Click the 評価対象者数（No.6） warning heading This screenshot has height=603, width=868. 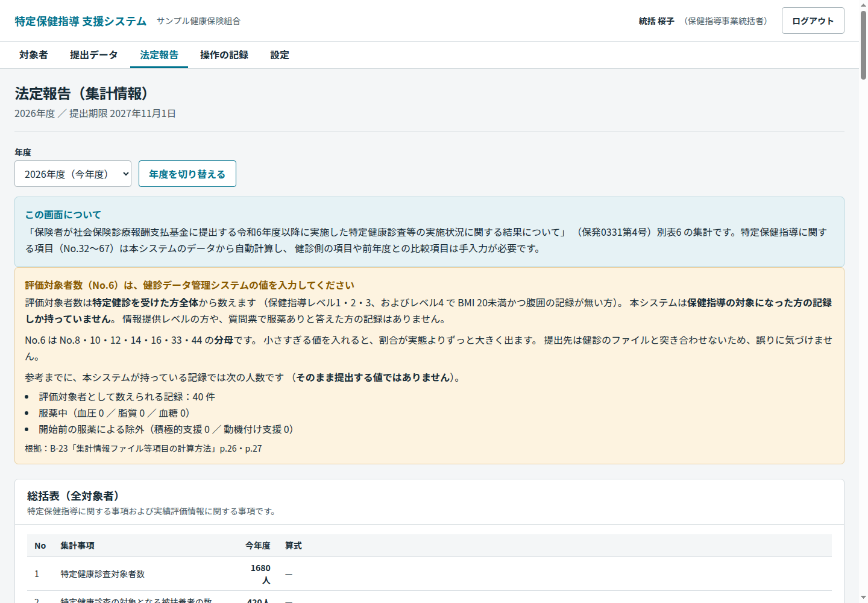(190, 285)
